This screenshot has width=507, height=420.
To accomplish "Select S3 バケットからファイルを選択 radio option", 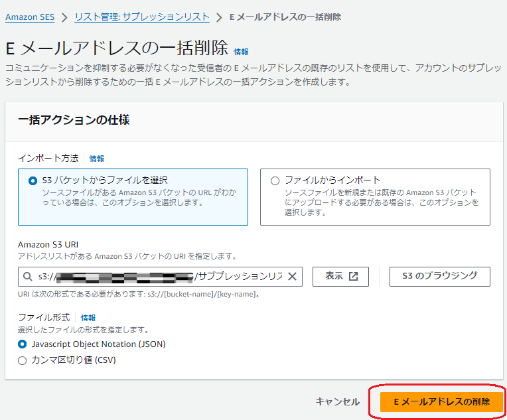I will pyautogui.click(x=33, y=180).
